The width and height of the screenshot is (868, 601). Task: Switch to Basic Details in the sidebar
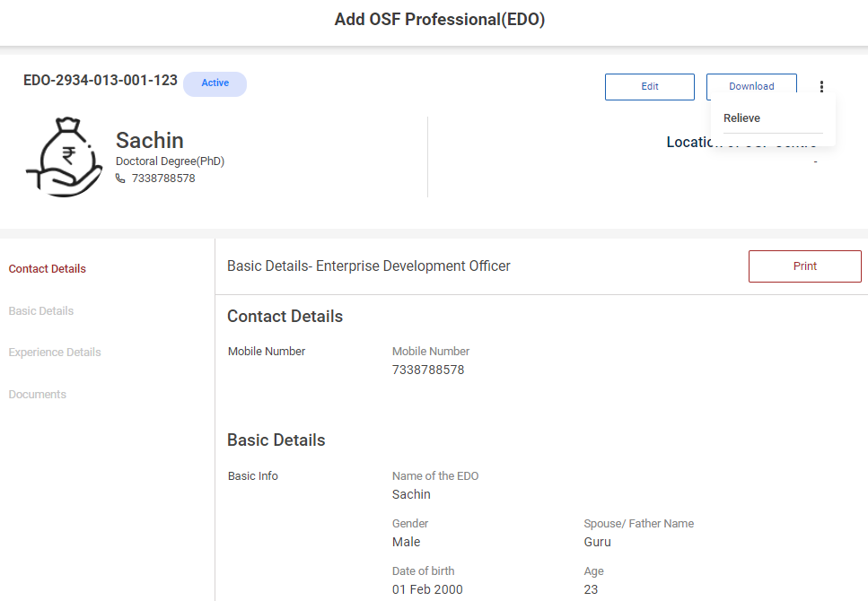tap(41, 311)
